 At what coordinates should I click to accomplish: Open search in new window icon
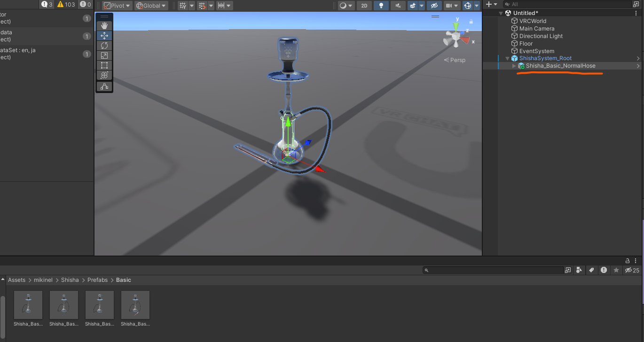click(x=568, y=270)
